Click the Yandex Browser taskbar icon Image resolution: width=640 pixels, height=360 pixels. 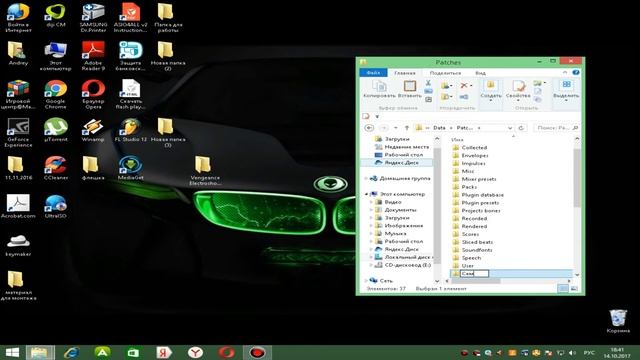point(196,352)
